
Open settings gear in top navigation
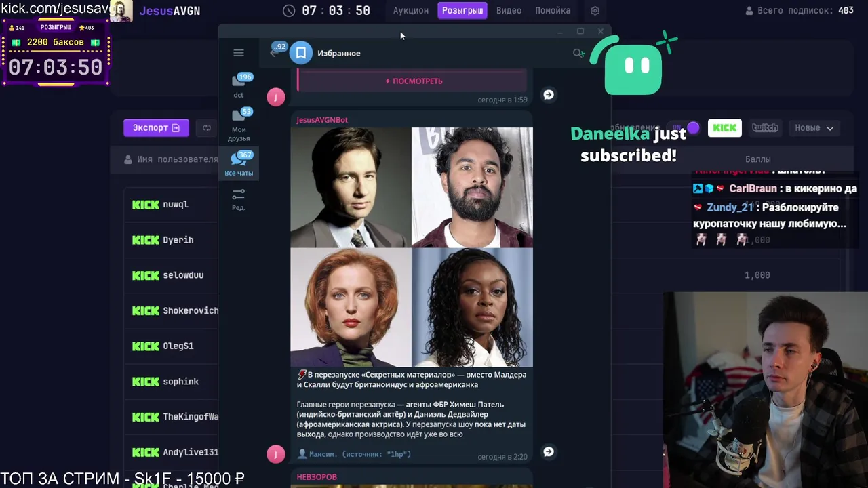595,11
